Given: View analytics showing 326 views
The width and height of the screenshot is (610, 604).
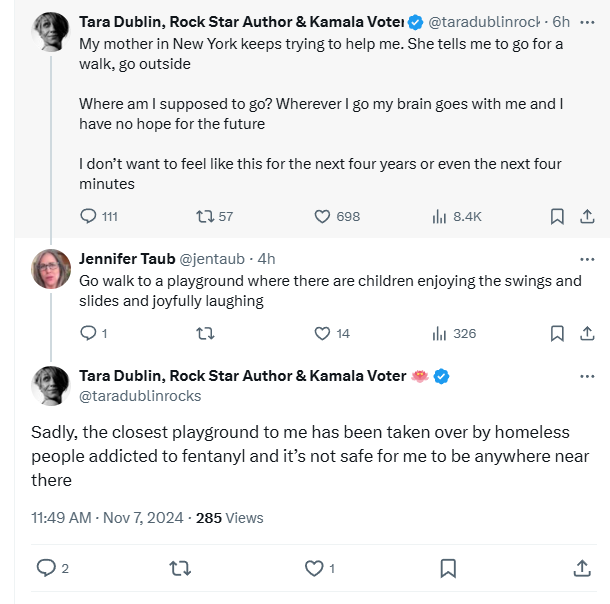Looking at the screenshot, I should (x=438, y=333).
